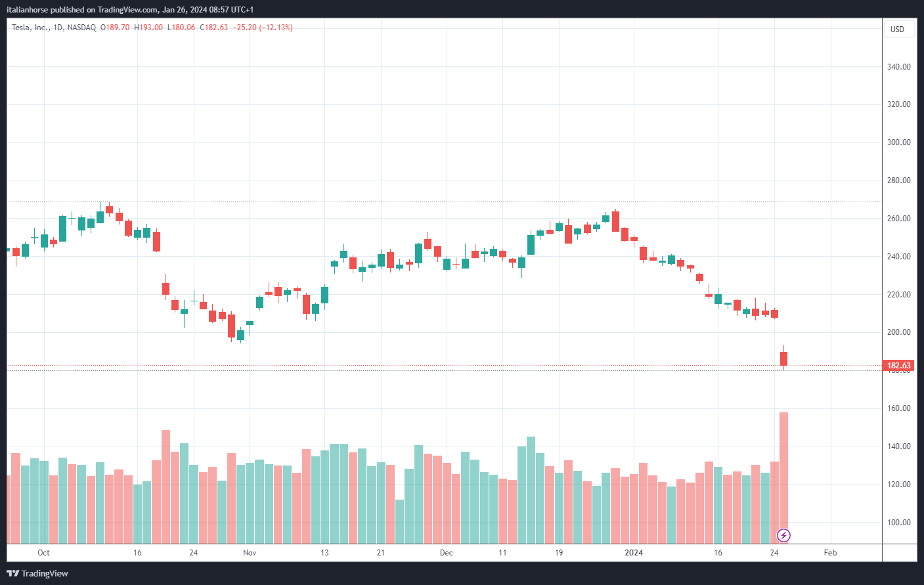The image size is (924, 585).
Task: Click the 19 date label on time axis
Action: click(559, 553)
